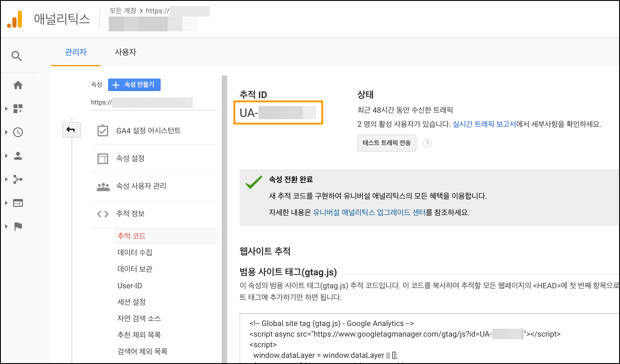This screenshot has width=620, height=364.
Task: Click the back arrow button beside the property column
Action: pyautogui.click(x=71, y=130)
